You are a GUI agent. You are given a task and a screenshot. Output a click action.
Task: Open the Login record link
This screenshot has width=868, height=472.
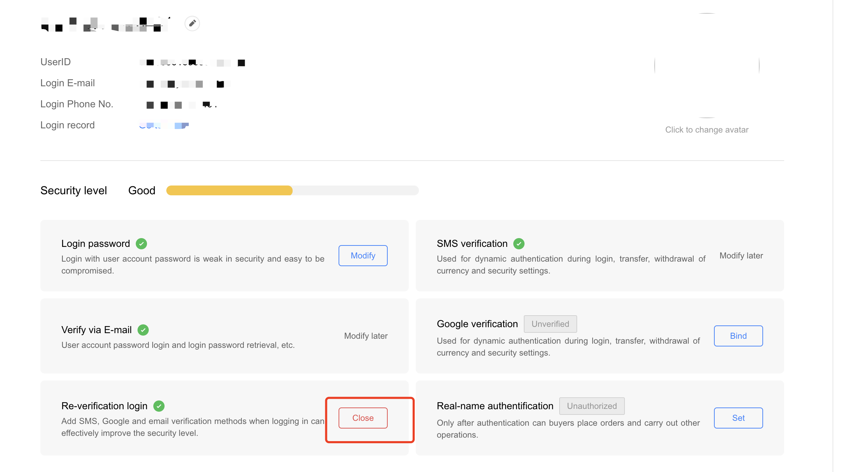click(x=164, y=125)
